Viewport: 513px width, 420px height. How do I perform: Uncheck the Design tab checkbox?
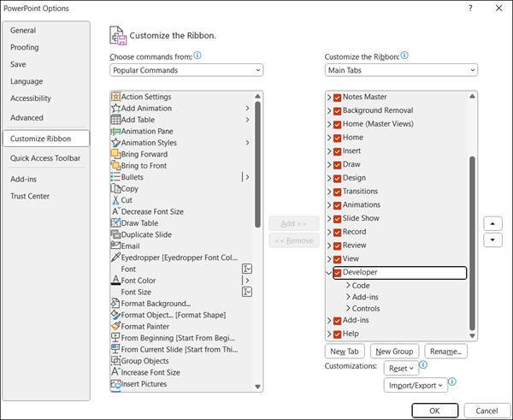click(338, 179)
